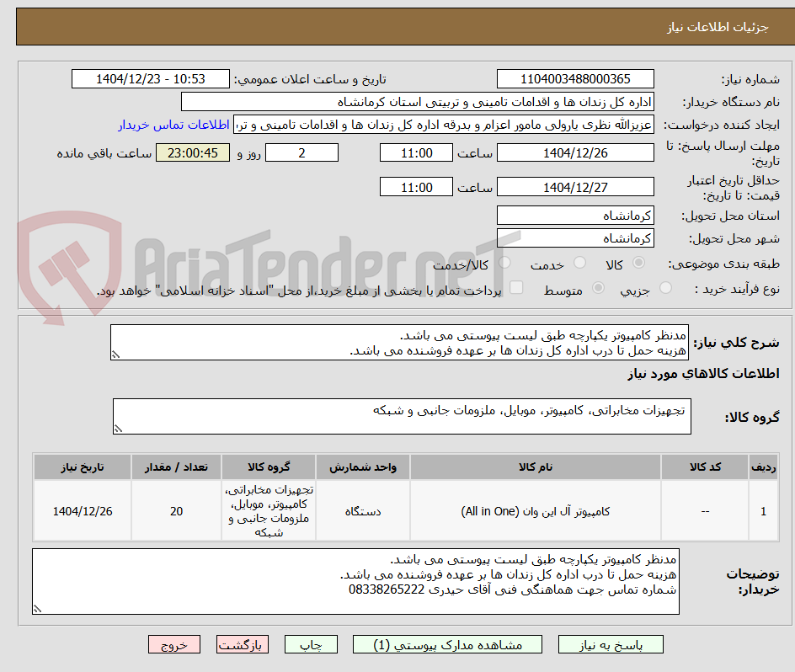795x672 pixels.
Task: Click the item name کامپیوتر آل این وان cell
Action: pyautogui.click(x=536, y=511)
